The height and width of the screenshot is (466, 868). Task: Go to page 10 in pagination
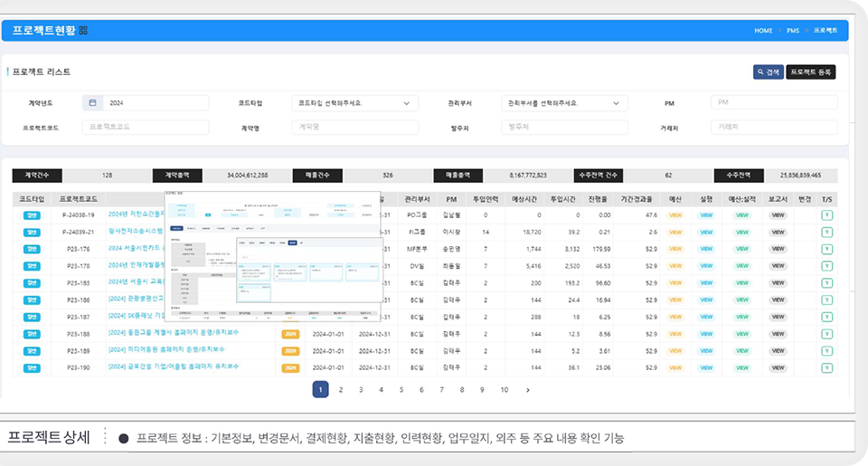point(505,390)
